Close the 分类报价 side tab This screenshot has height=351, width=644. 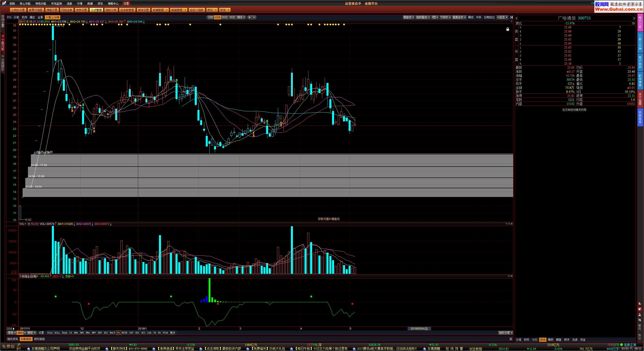tap(3, 56)
